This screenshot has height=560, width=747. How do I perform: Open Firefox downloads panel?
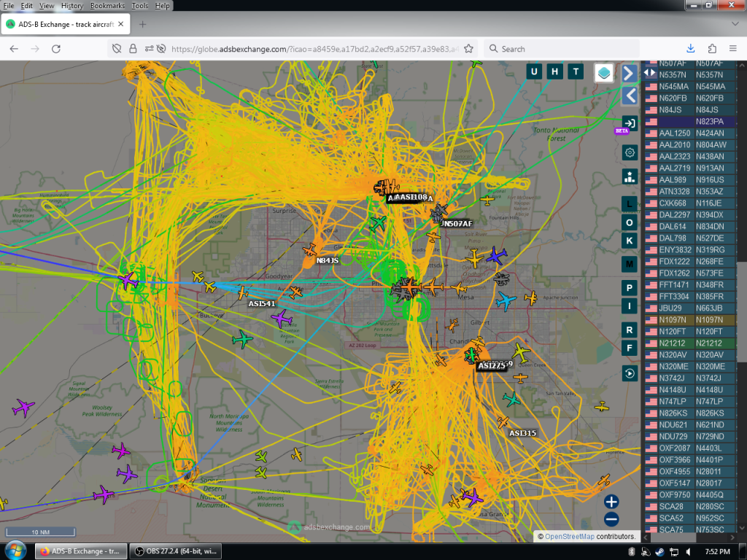point(691,49)
